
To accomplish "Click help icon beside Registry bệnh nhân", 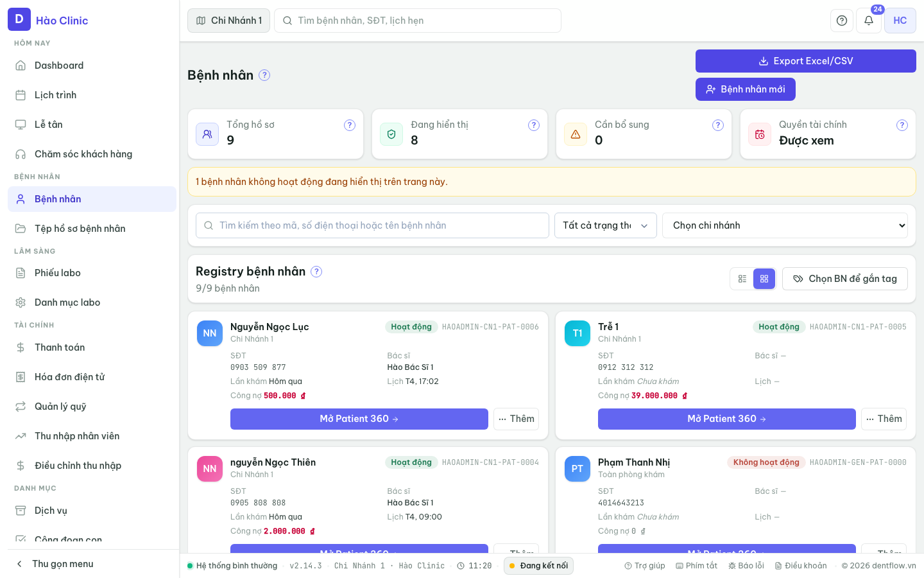I will point(316,272).
